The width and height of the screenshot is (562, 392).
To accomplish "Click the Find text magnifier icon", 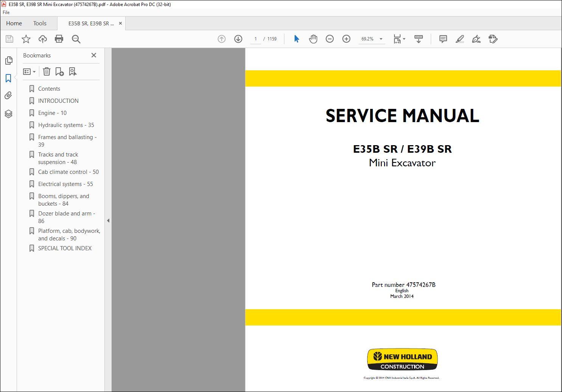I will (x=76, y=39).
